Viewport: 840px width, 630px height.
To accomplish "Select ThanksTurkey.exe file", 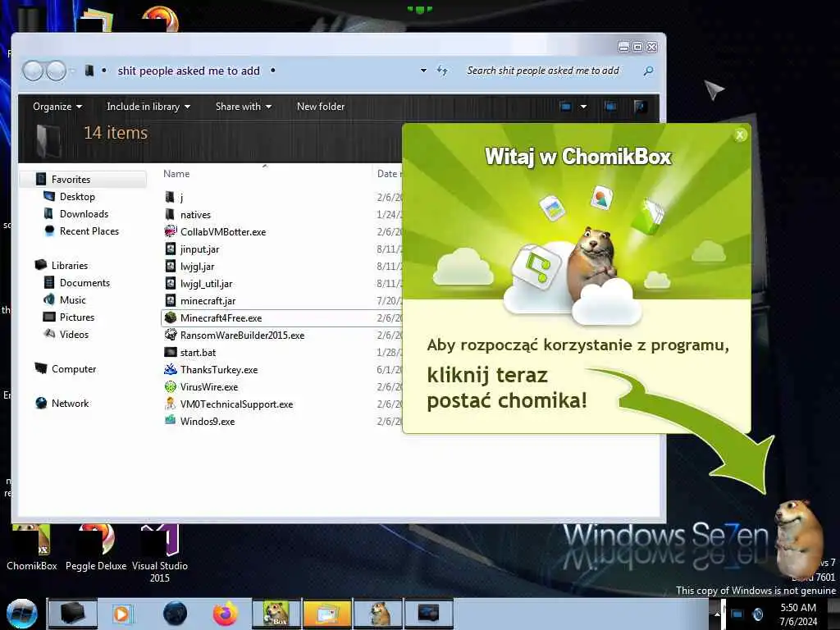I will 218,370.
